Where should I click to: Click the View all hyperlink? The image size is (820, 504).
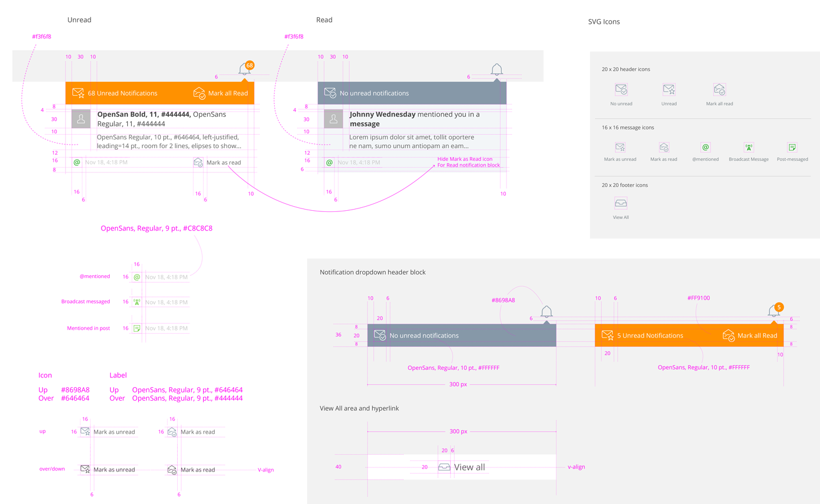coord(468,466)
